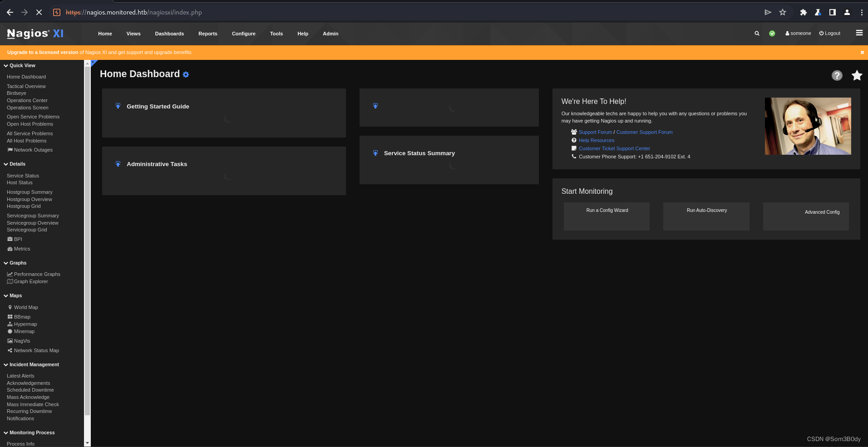Open the Home menu

pyautogui.click(x=105, y=34)
